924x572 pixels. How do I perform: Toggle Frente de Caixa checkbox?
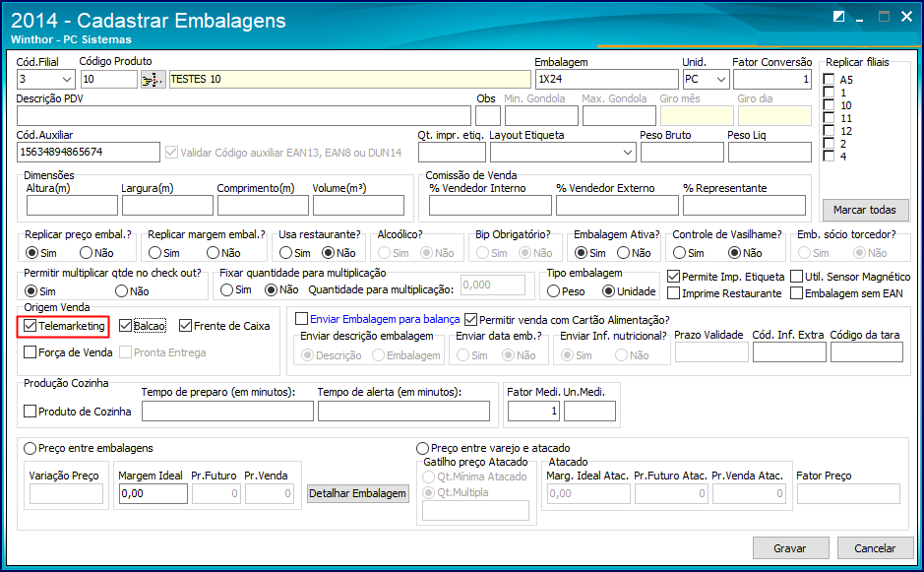(x=186, y=326)
